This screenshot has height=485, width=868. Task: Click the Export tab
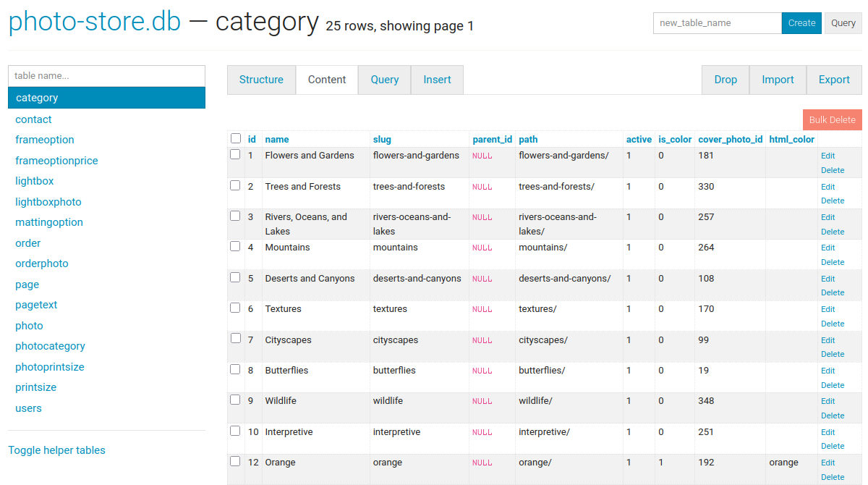click(x=834, y=80)
